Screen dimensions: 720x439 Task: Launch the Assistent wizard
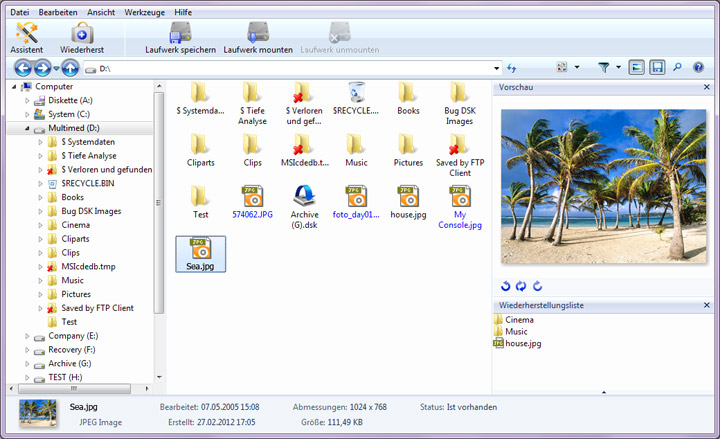27,38
